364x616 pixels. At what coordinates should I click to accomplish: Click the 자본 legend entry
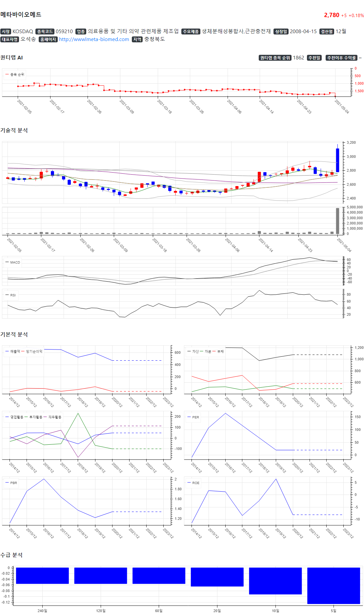206,351
